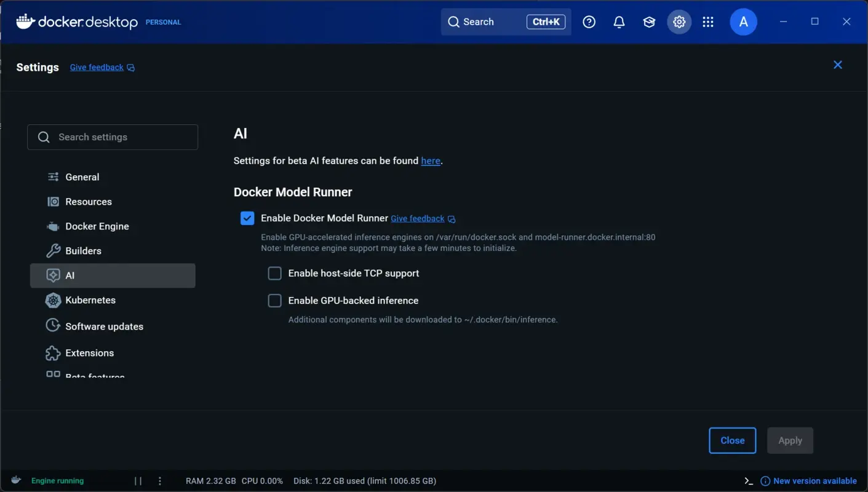
Task: Click the settings gear icon in header
Action: pyautogui.click(x=679, y=22)
